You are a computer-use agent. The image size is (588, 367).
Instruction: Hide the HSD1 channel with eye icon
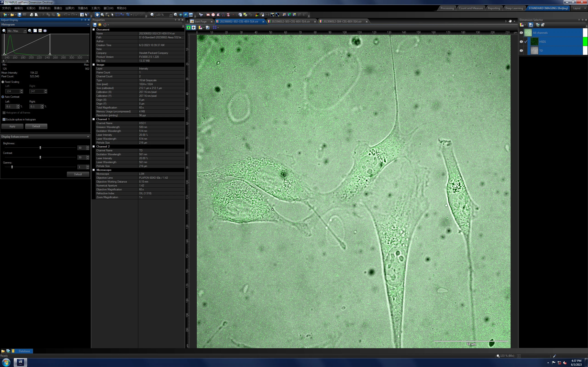[x=521, y=42]
